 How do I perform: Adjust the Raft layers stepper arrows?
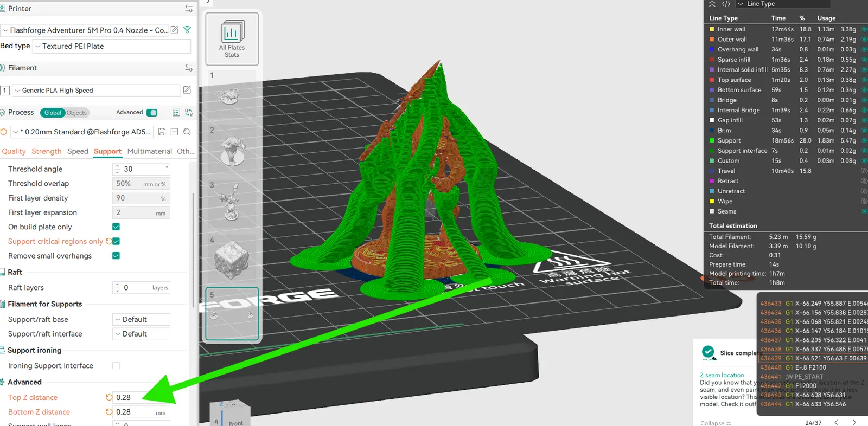[117, 288]
